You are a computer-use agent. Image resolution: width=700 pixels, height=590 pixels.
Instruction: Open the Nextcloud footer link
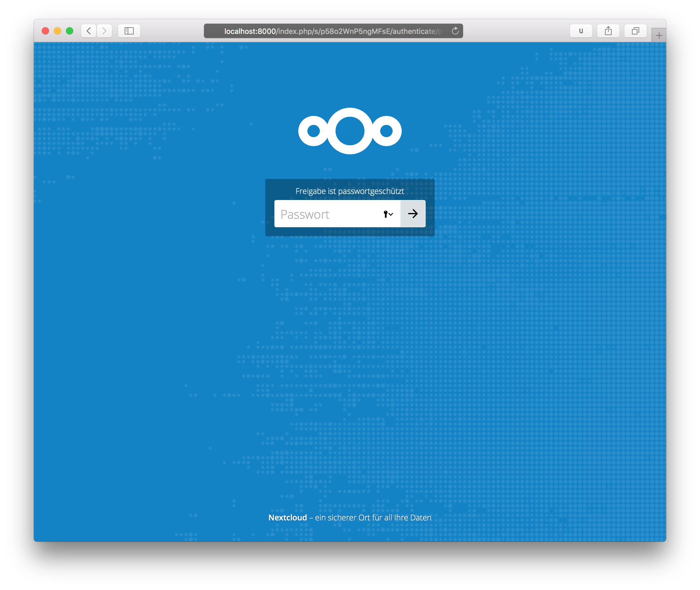point(288,517)
